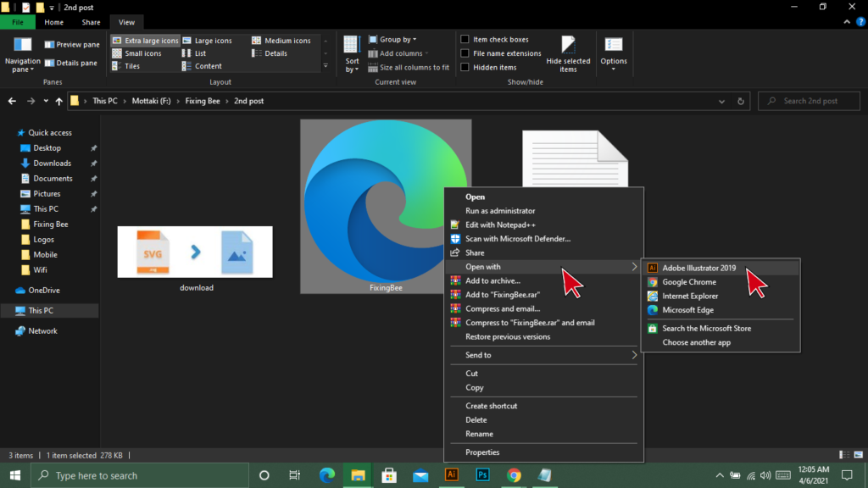Open Microsoft Store from the taskbar
Screen dimensions: 868x488
389,474
